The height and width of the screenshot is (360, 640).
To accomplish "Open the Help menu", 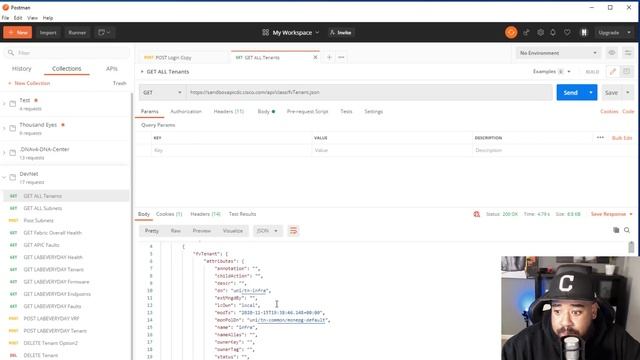I will 48,18.
